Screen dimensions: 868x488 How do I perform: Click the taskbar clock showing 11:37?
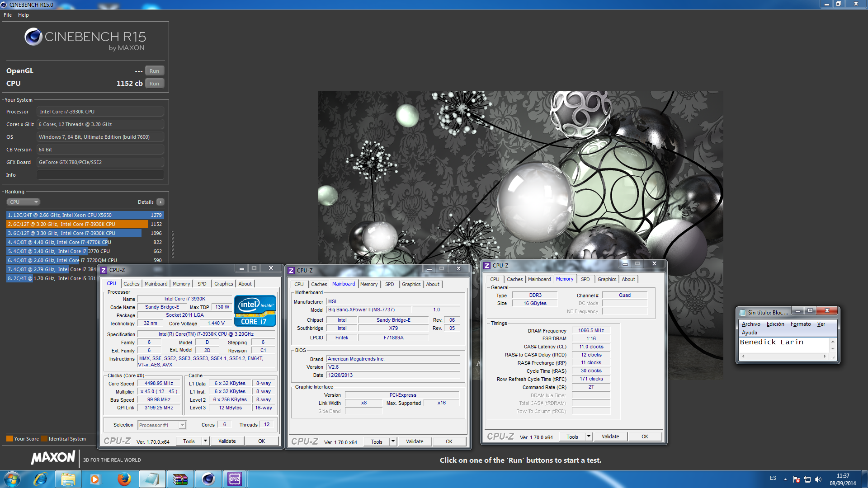(x=842, y=479)
